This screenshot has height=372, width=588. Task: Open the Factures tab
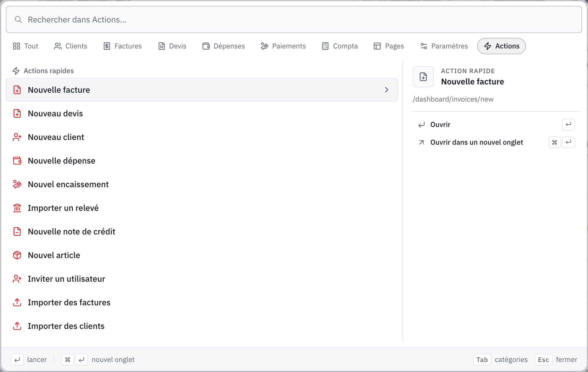coord(122,46)
